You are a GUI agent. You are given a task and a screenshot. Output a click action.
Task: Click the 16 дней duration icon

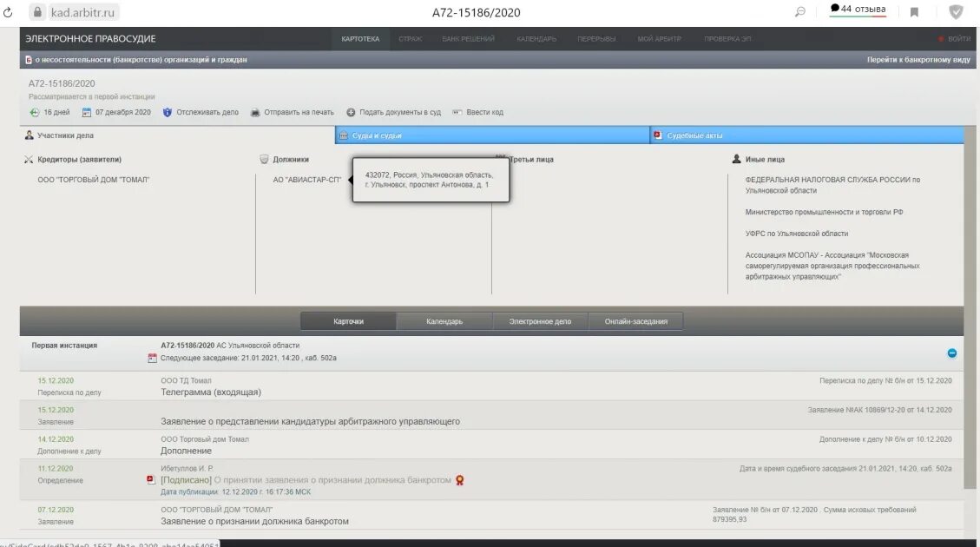click(35, 113)
